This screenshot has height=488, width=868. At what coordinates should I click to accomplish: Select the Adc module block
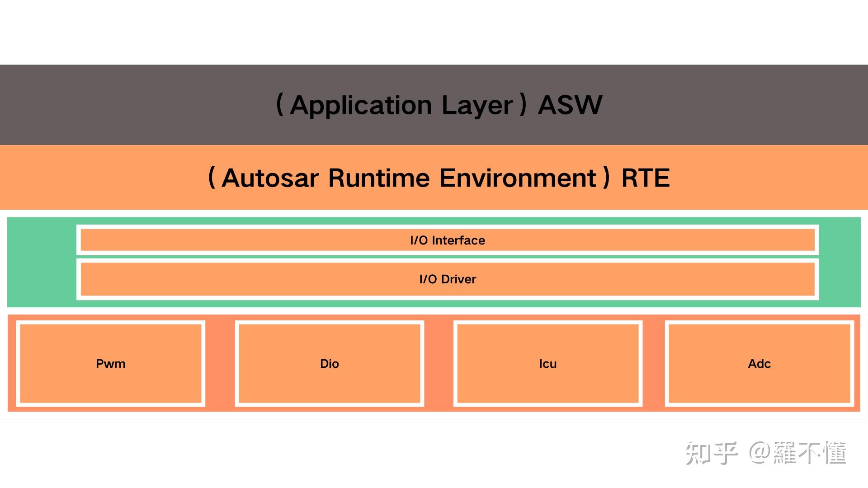[x=759, y=363]
